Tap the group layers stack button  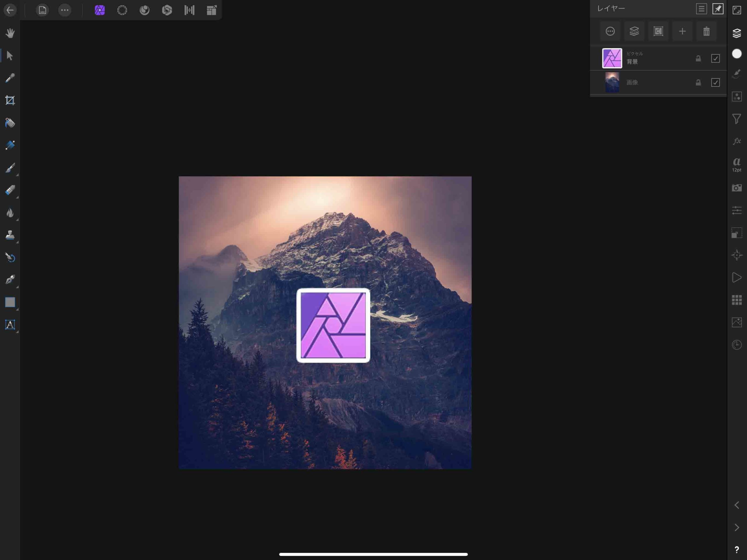coord(634,32)
